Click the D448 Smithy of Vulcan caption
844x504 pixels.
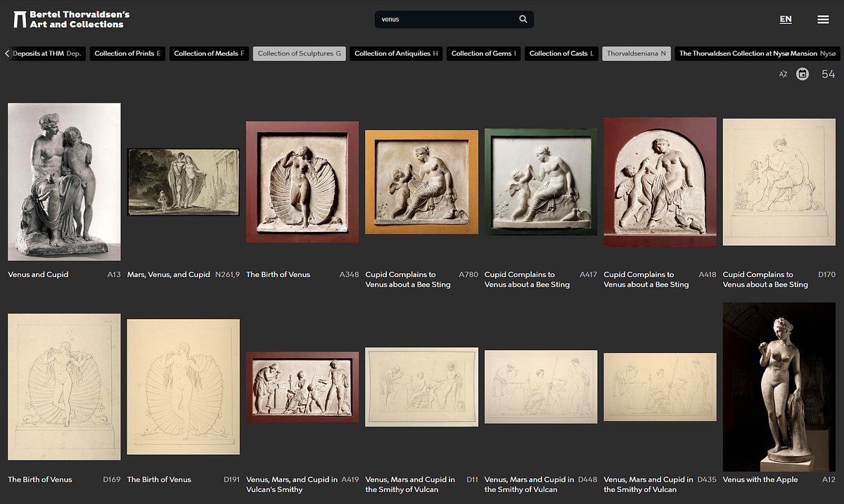[530, 484]
